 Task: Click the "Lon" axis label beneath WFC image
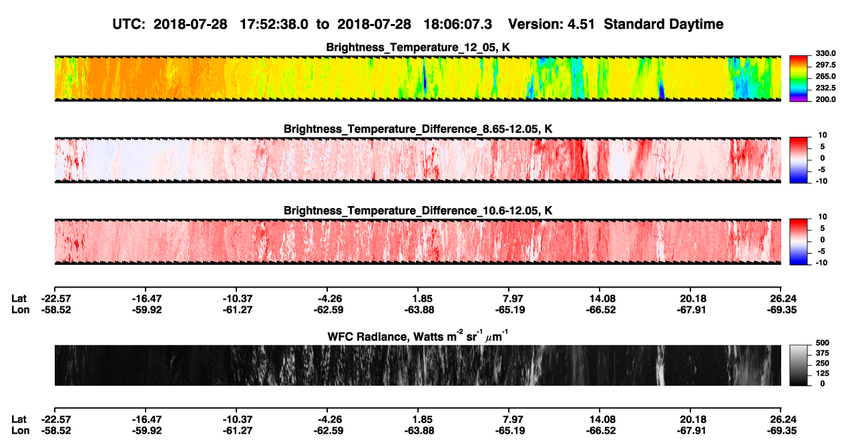click(19, 430)
